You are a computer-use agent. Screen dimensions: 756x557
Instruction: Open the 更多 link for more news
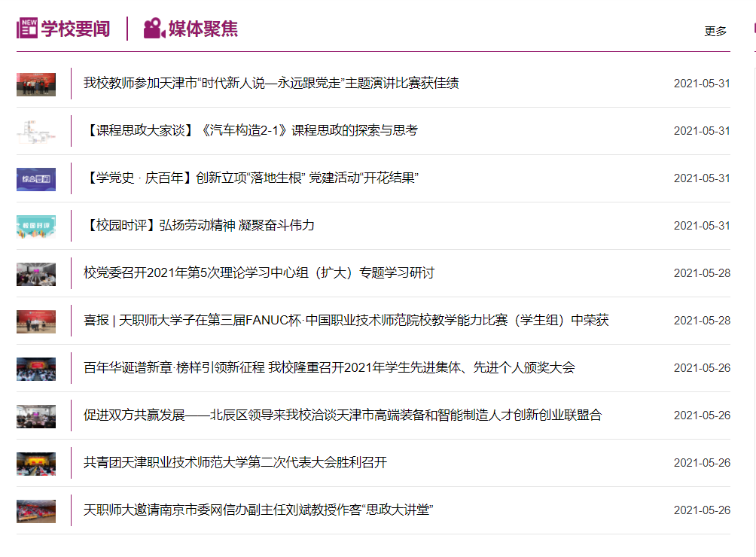click(x=715, y=31)
